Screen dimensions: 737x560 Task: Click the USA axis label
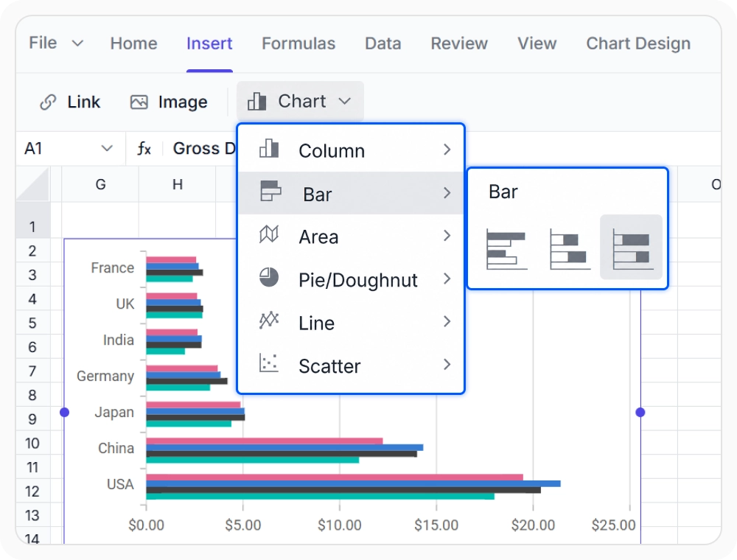point(120,484)
